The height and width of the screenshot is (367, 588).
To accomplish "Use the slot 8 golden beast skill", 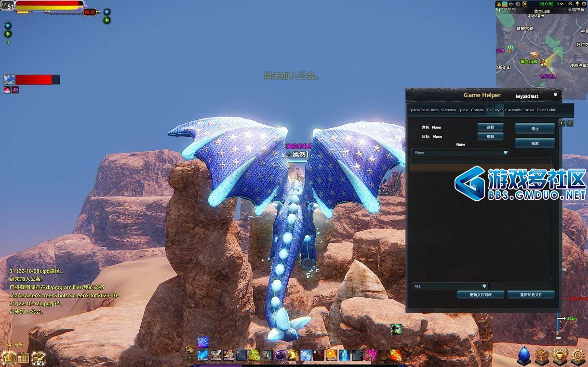I will tap(294, 355).
